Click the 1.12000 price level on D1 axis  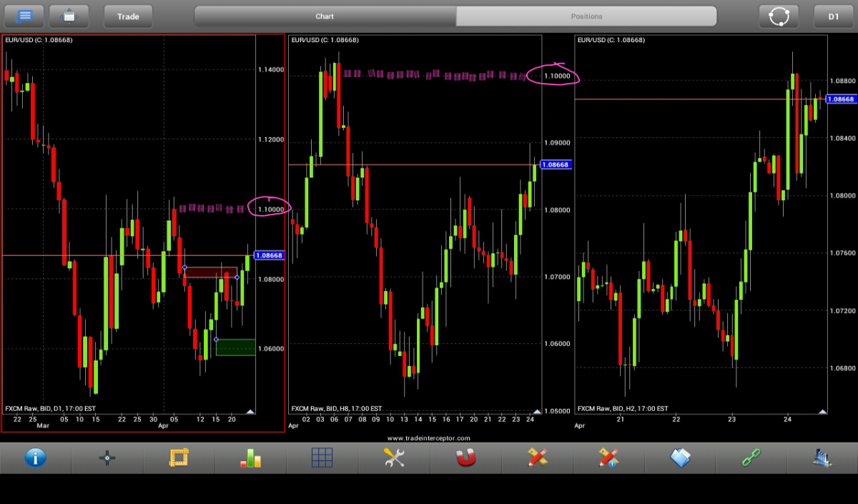(x=271, y=139)
